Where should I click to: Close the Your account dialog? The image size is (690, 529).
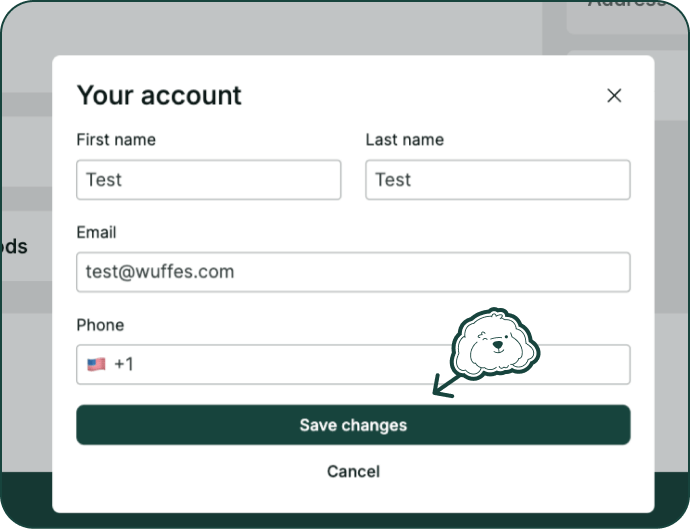pyautogui.click(x=614, y=96)
